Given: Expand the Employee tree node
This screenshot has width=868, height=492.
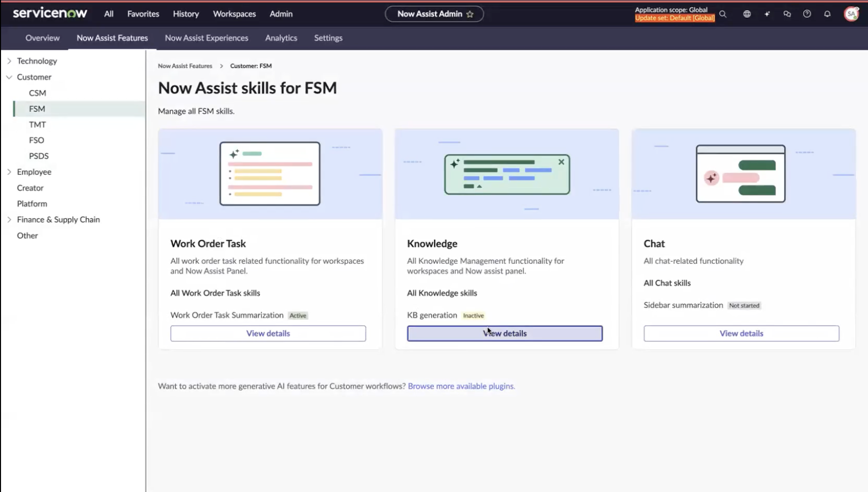Looking at the screenshot, I should 9,172.
